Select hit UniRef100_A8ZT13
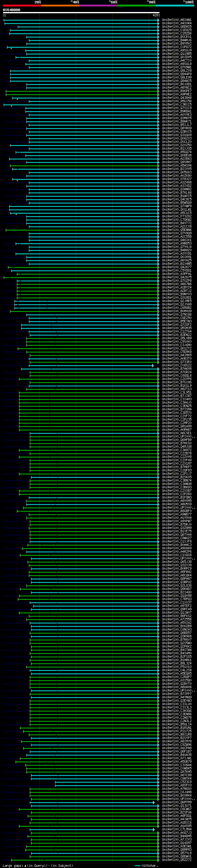This screenshot has width=197, height=868. 176,389
